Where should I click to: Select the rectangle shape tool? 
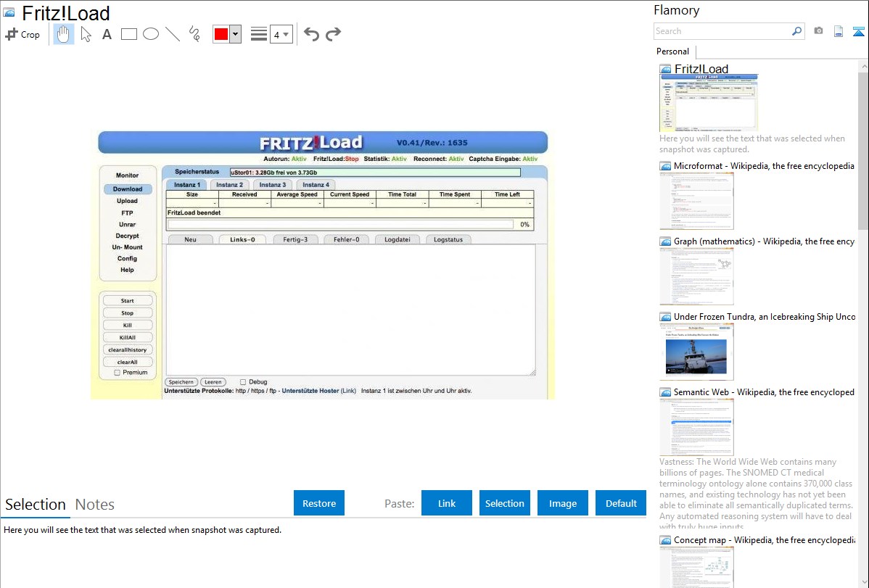pyautogui.click(x=128, y=34)
